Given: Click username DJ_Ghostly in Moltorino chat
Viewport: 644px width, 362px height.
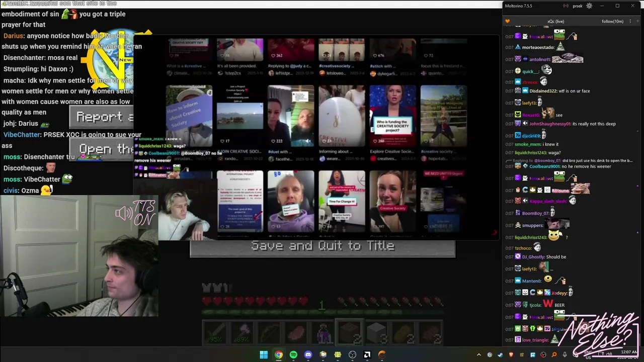Looking at the screenshot, I should (x=533, y=257).
